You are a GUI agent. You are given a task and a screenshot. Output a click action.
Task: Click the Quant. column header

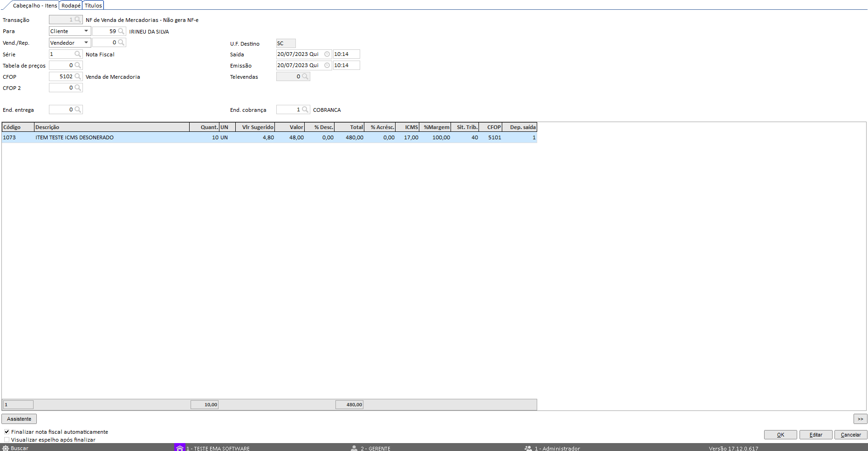205,127
